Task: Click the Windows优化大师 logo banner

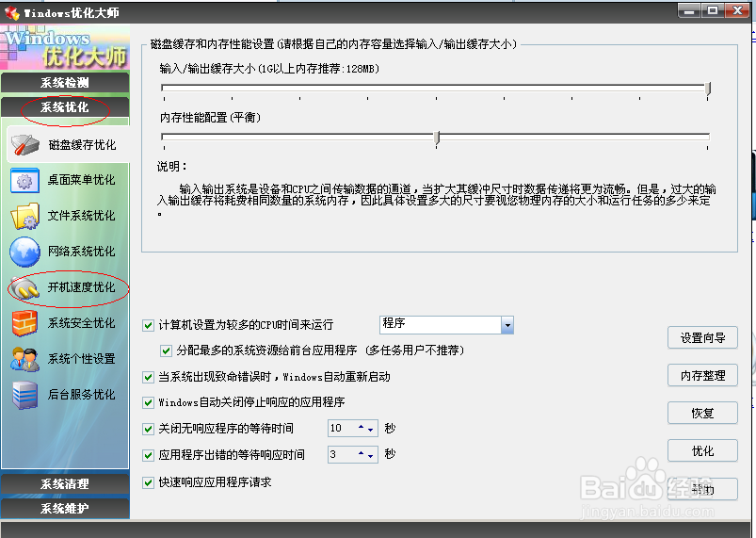Action: coord(66,47)
